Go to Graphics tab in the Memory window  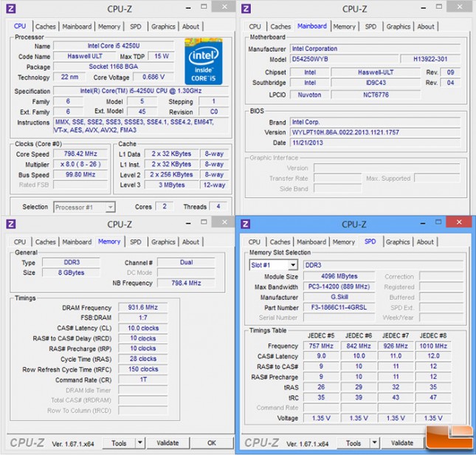[x=163, y=242]
